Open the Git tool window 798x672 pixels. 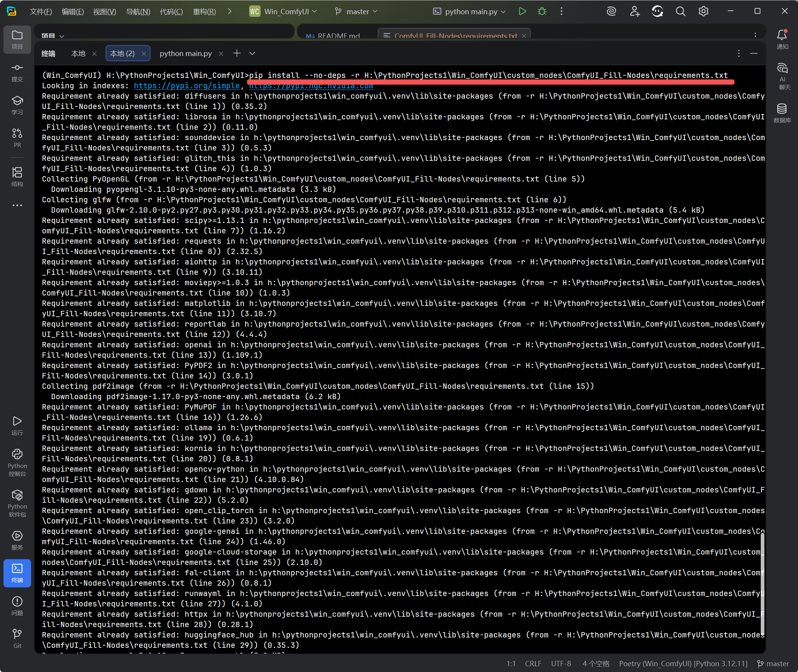17,638
